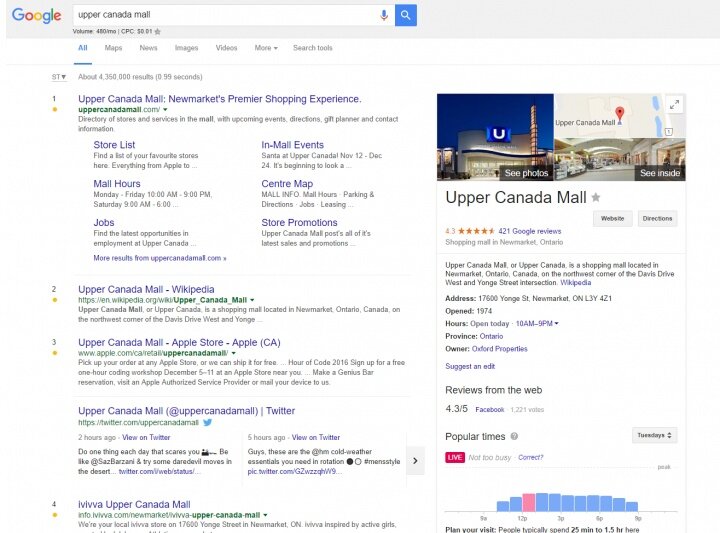
Task: Expand the map with fullscreen arrows icon
Action: (x=674, y=105)
